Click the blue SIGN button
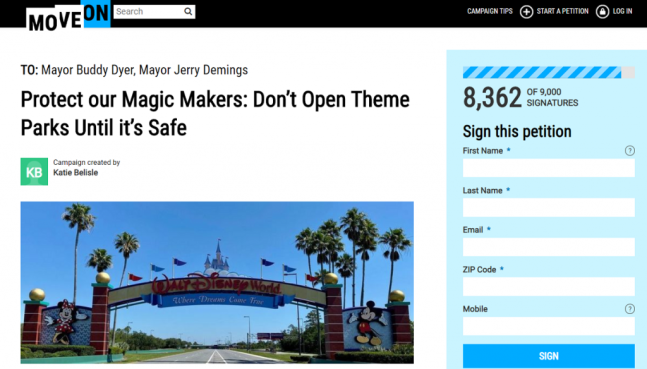The height and width of the screenshot is (369, 647). point(548,356)
